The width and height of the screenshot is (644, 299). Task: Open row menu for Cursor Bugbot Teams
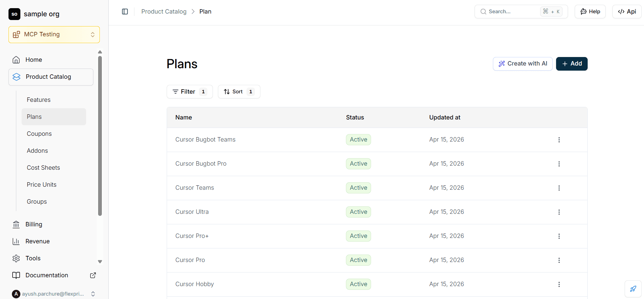559,140
